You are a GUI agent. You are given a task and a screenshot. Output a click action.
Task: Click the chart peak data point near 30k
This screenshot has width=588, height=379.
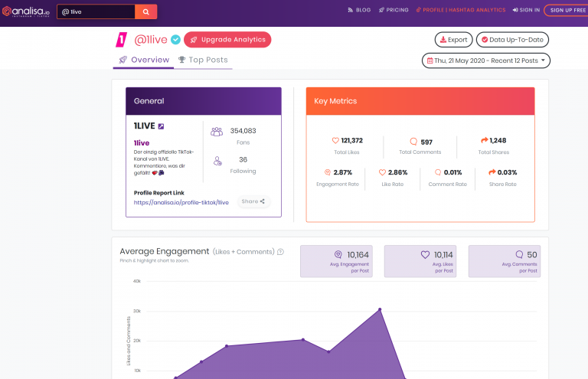pyautogui.click(x=380, y=309)
